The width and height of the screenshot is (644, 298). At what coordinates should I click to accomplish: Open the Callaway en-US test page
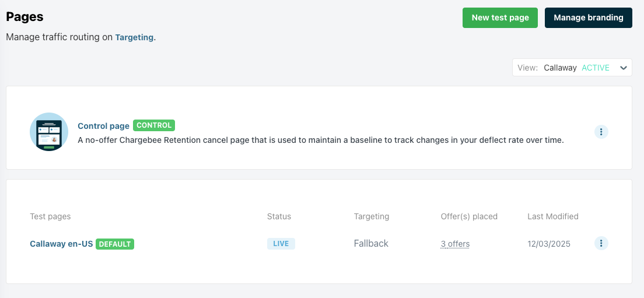[x=61, y=244]
